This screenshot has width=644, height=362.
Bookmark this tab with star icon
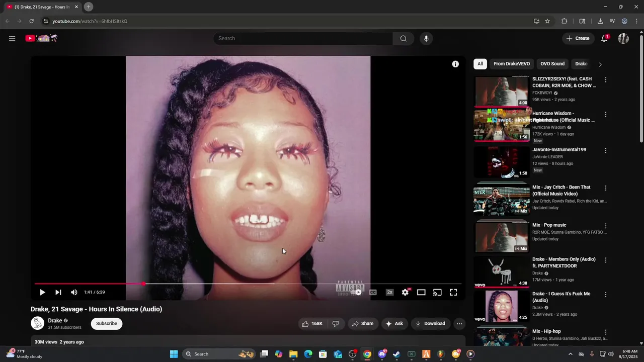[547, 21]
